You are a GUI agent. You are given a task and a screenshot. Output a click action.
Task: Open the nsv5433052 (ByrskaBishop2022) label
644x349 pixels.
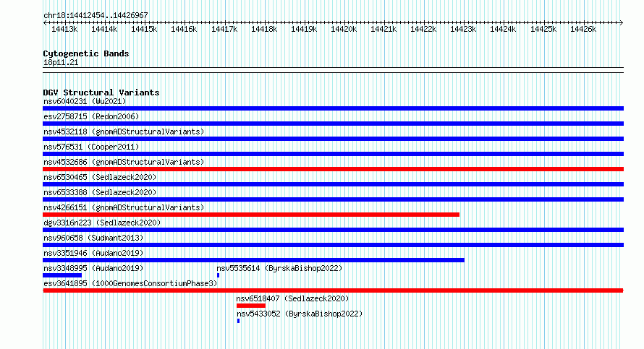(300, 314)
